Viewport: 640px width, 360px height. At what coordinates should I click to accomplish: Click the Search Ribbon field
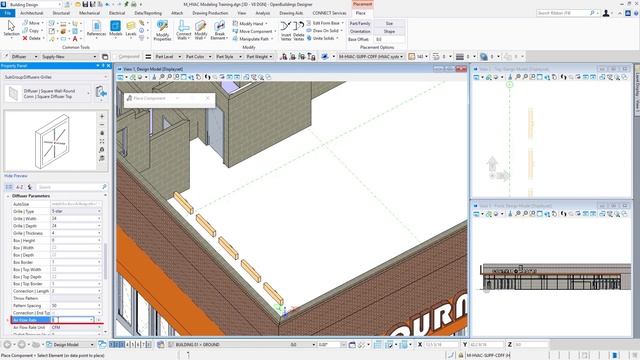tap(566, 13)
